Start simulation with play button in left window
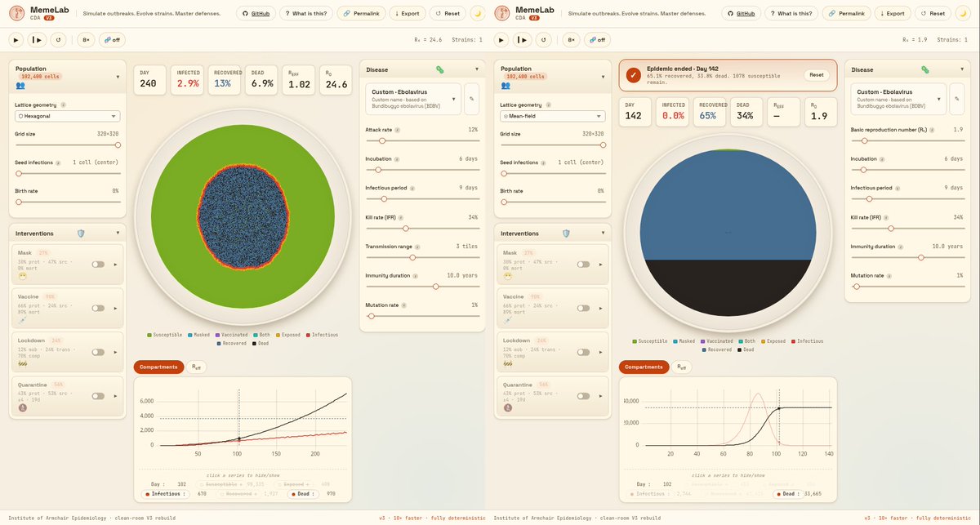The height and width of the screenshot is (525, 980). pyautogui.click(x=16, y=39)
